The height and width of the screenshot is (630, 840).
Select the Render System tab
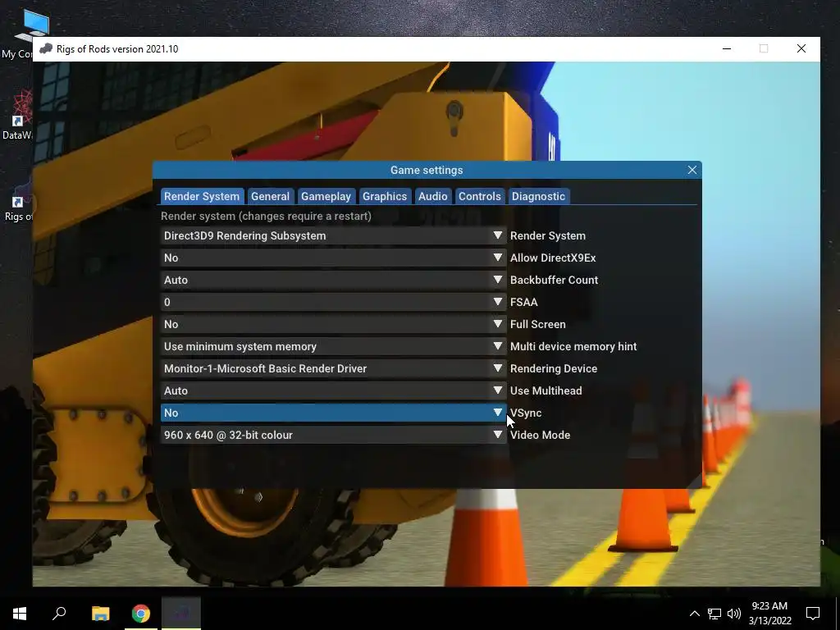pos(202,196)
